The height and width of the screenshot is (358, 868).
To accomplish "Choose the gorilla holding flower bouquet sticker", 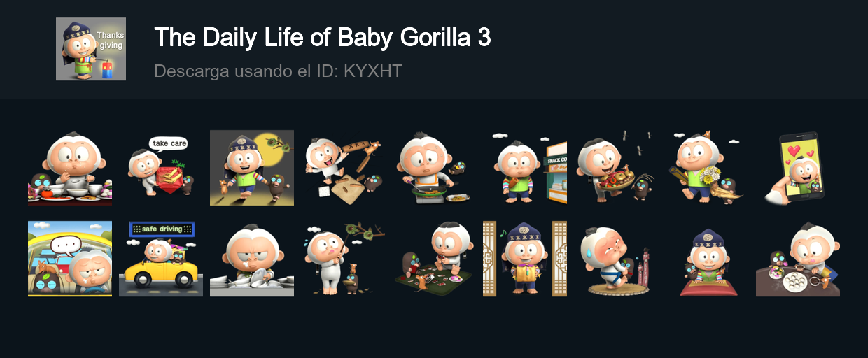I will [707, 168].
